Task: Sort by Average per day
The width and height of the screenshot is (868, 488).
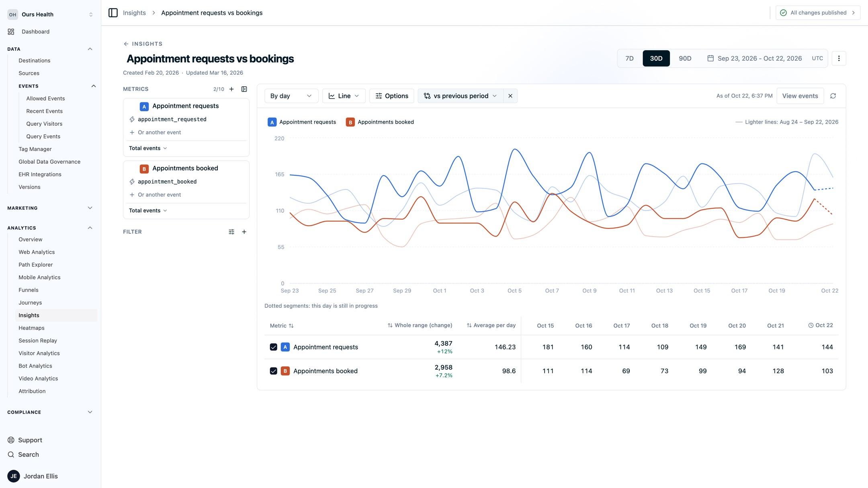Action: coord(491,325)
